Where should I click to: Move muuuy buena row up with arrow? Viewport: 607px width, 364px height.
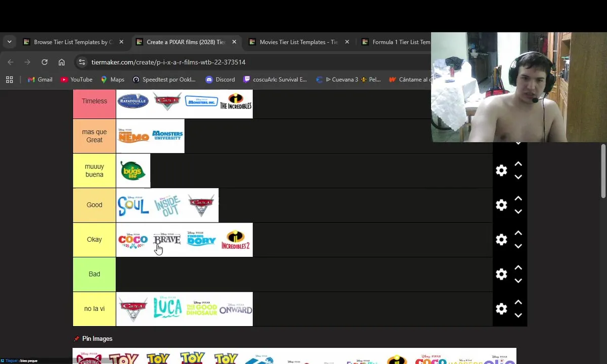click(x=518, y=164)
